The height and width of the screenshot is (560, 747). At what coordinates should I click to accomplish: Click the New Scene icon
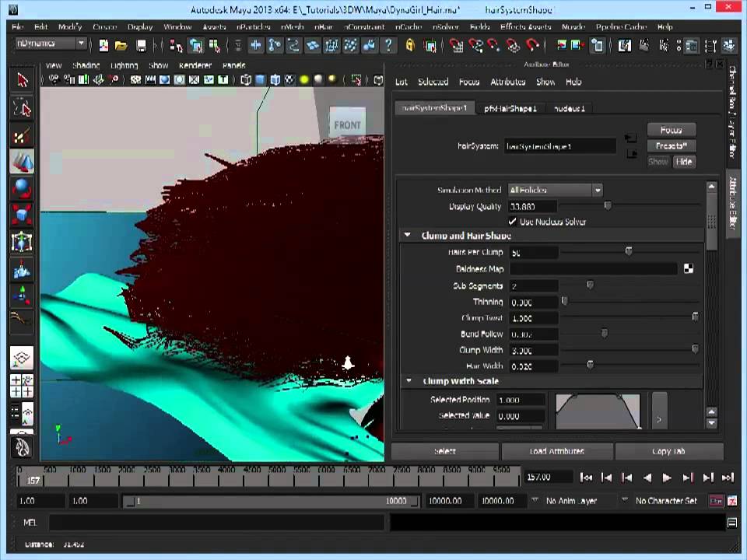point(103,46)
